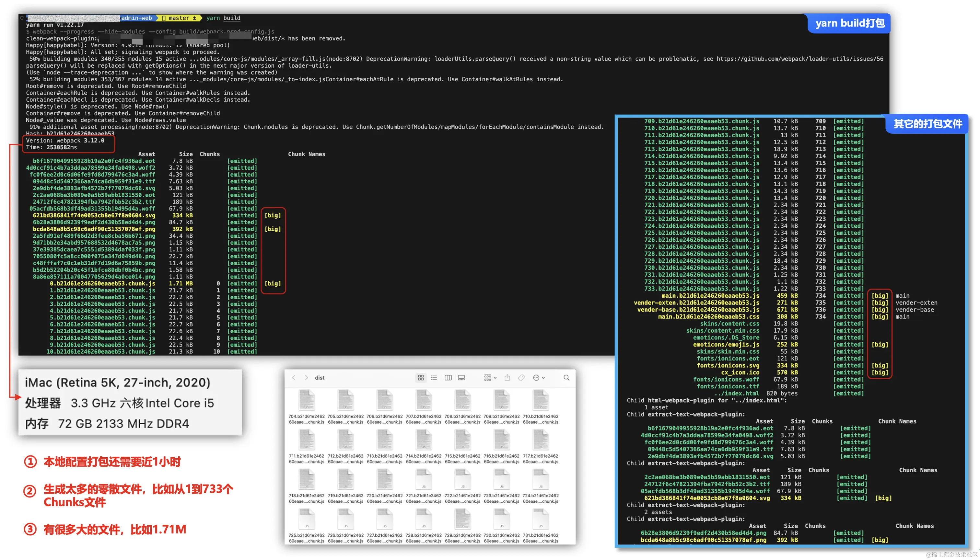Viewport: 980px width, 560px height.
Task: Open the Finder group-by dropdown
Action: 491,378
